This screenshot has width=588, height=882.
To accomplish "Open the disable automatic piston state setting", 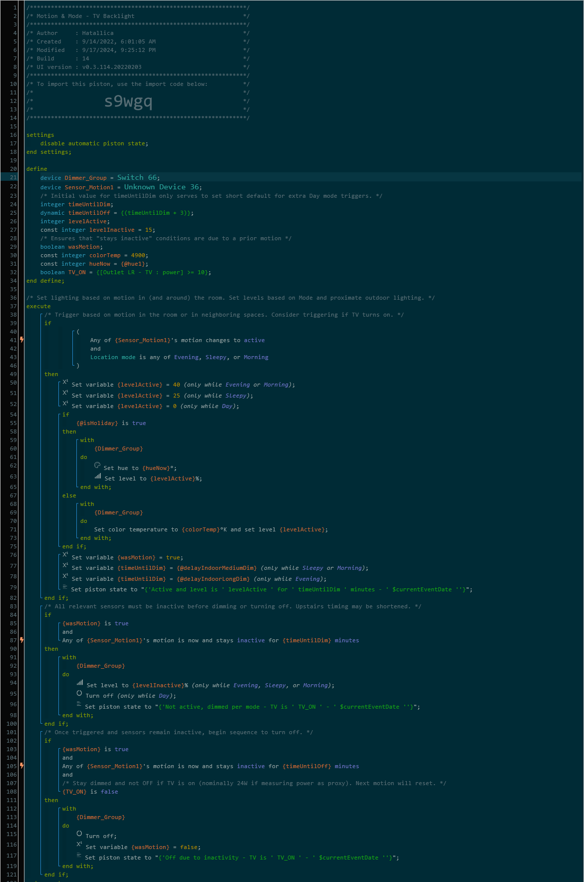I will click(94, 143).
